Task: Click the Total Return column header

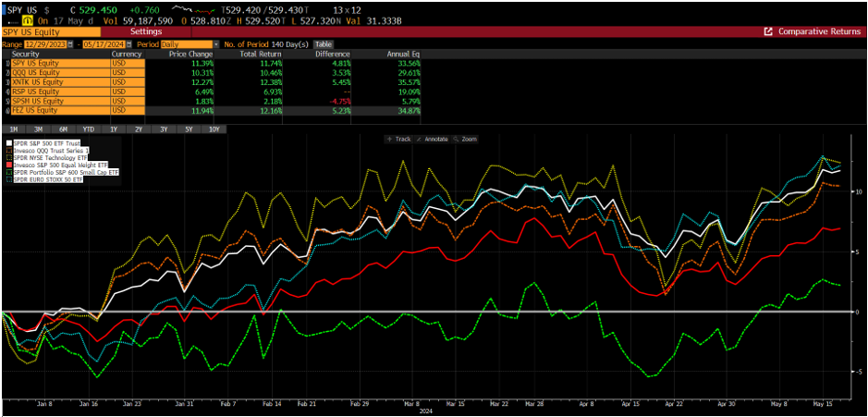Action: pyautogui.click(x=260, y=55)
